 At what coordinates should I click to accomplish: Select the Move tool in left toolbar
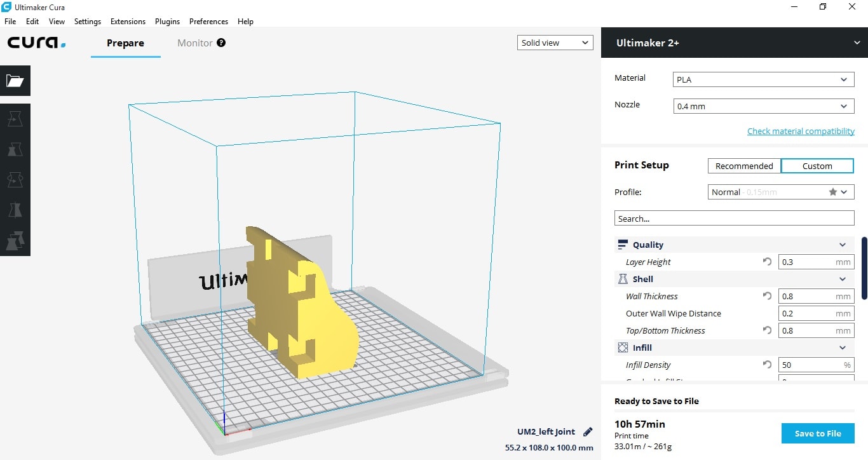(x=15, y=119)
